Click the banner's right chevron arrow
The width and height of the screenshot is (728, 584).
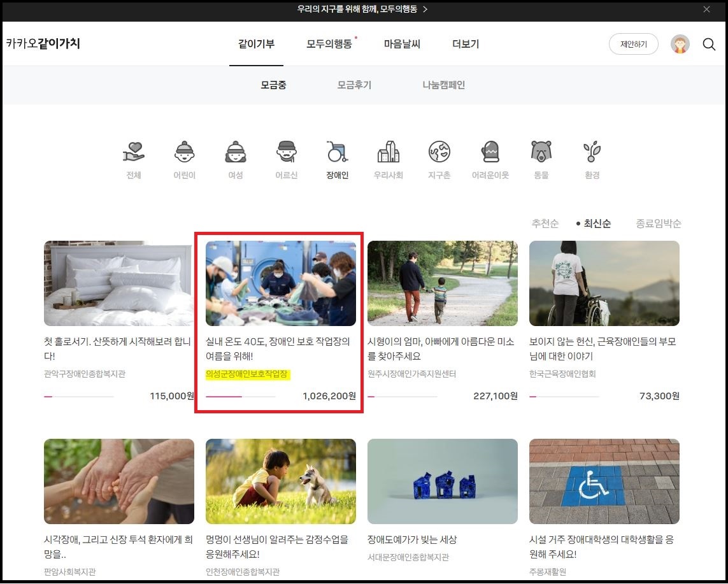pos(425,10)
